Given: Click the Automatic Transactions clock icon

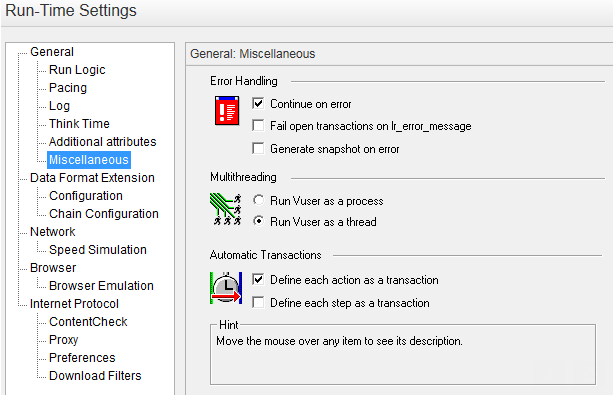Looking at the screenshot, I should point(226,288).
